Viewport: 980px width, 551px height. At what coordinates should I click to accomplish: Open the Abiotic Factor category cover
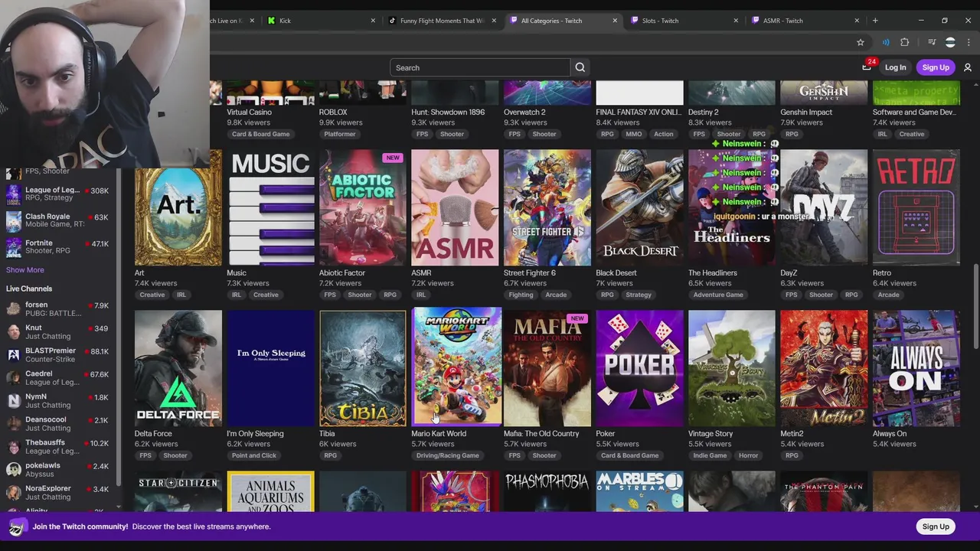363,207
